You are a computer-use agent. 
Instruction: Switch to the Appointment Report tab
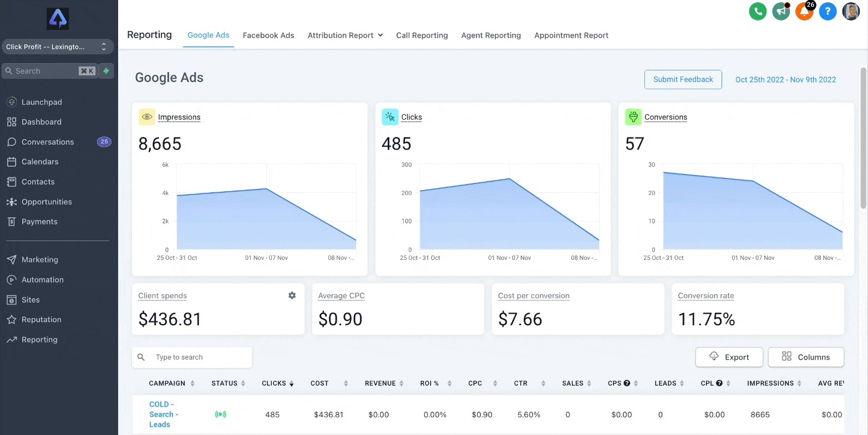click(x=571, y=35)
